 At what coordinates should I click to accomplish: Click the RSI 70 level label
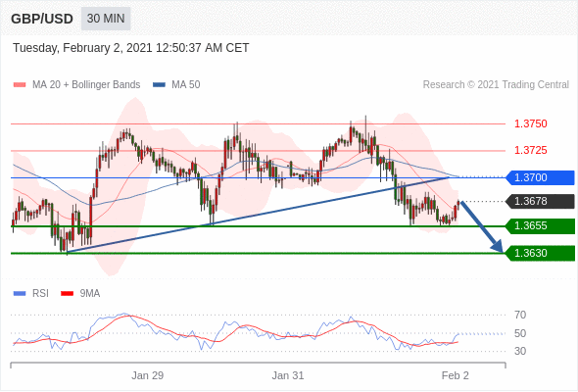pyautogui.click(x=520, y=315)
